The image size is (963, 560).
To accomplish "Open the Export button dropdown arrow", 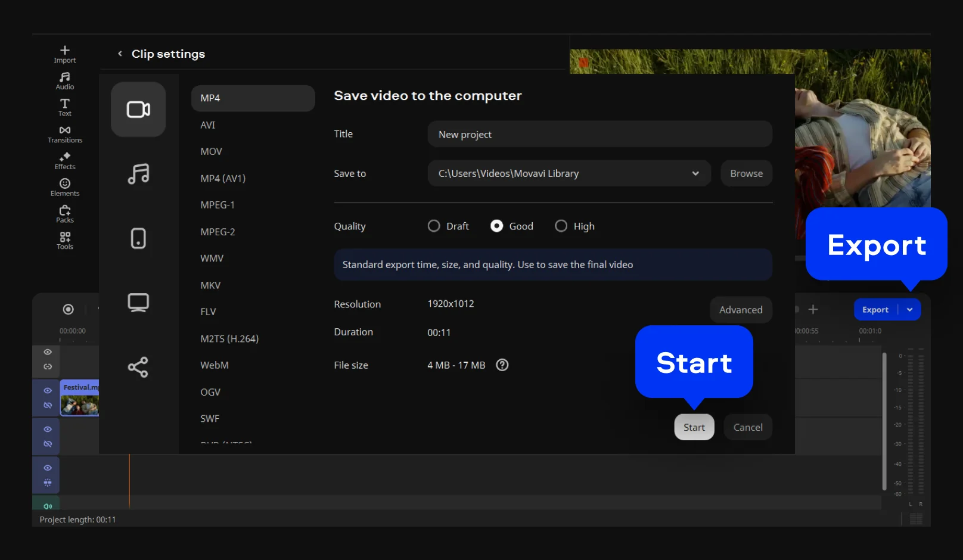I will point(909,310).
